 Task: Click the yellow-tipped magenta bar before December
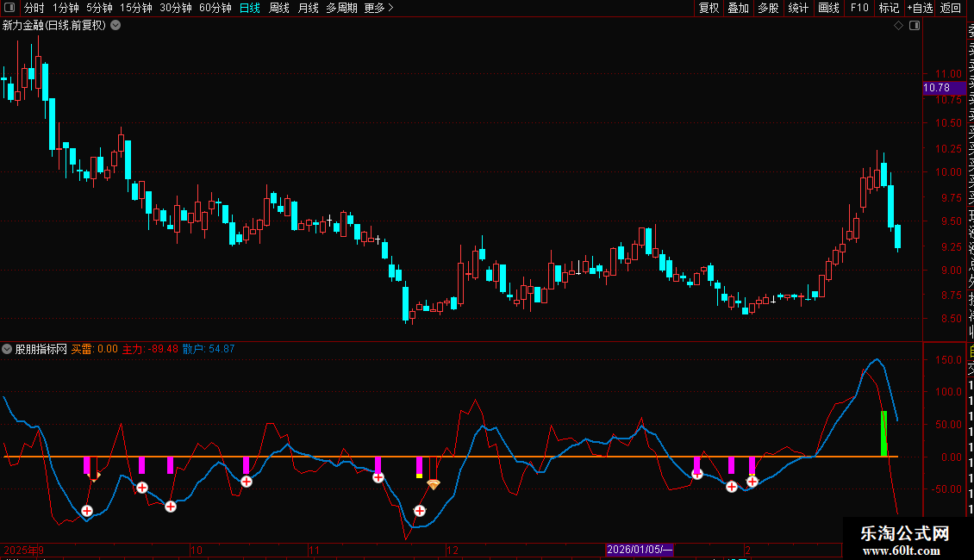[x=419, y=467]
